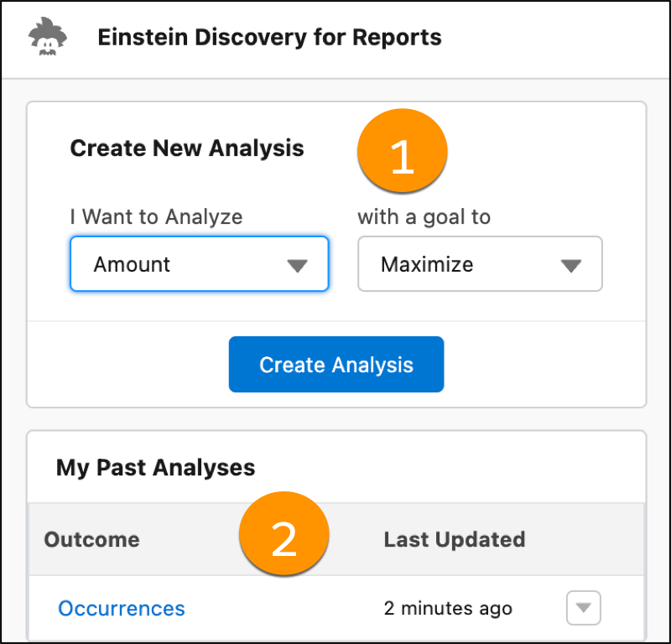The image size is (671, 644).
Task: Click the "I Want to Analyze" label
Action: (x=156, y=216)
